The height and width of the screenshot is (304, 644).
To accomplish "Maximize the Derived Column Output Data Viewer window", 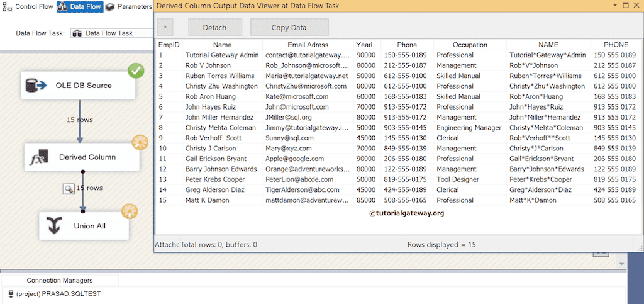I will tap(626, 5).
